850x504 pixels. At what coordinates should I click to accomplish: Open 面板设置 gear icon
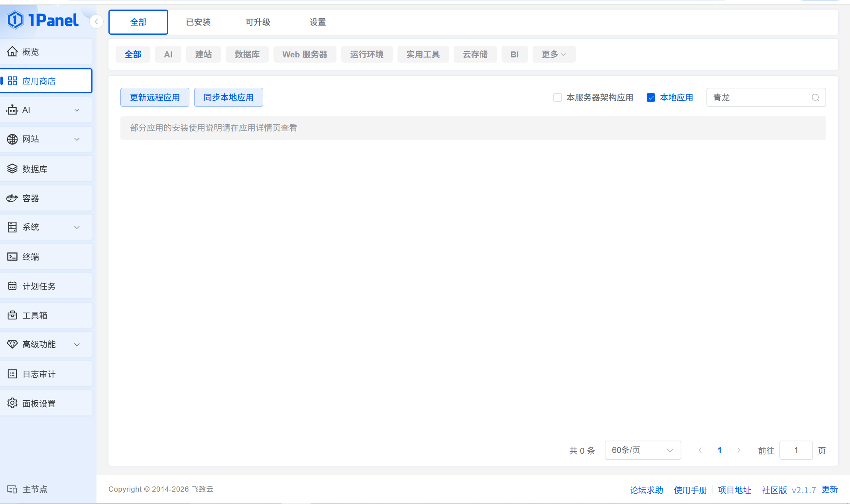(x=12, y=403)
